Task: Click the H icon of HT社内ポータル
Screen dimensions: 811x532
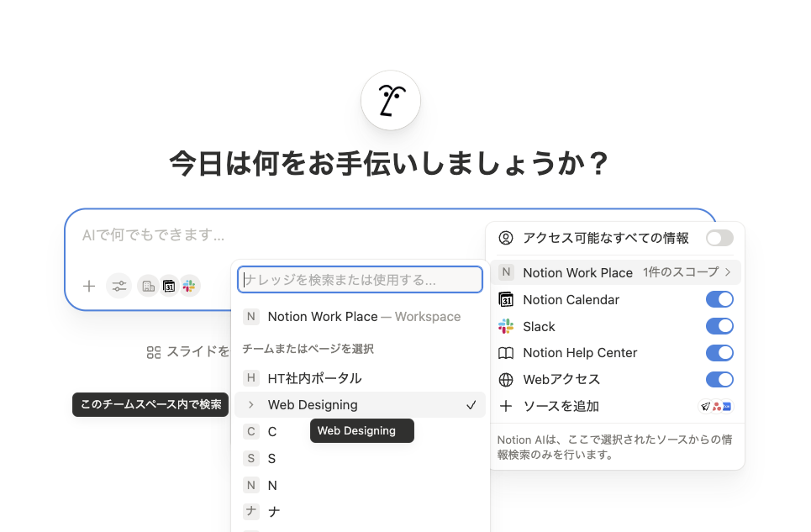Action: point(250,378)
